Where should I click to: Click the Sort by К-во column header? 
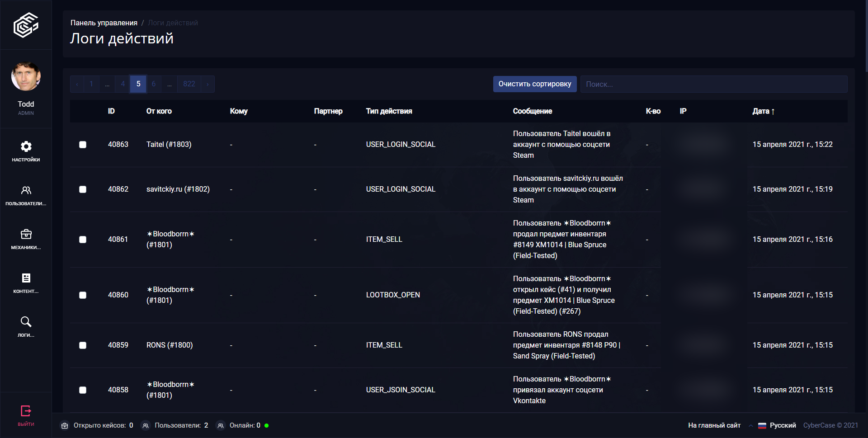[653, 111]
